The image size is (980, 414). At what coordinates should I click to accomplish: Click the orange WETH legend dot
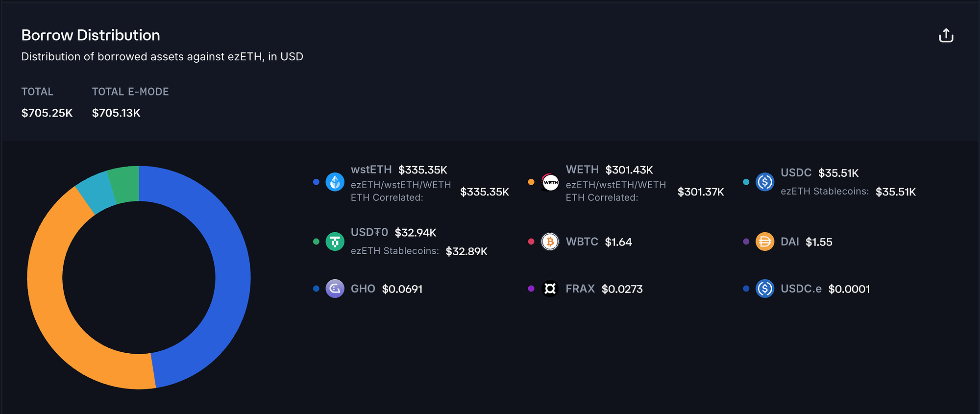[x=531, y=182]
